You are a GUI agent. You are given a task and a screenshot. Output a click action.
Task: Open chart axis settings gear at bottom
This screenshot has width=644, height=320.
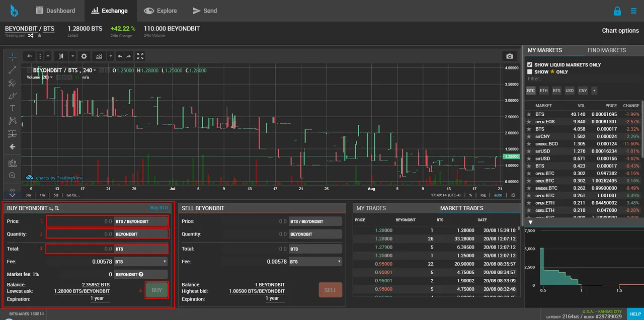513,195
